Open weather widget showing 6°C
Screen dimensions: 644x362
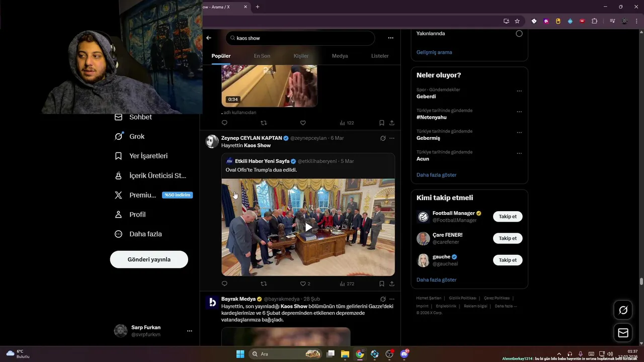tap(18, 354)
